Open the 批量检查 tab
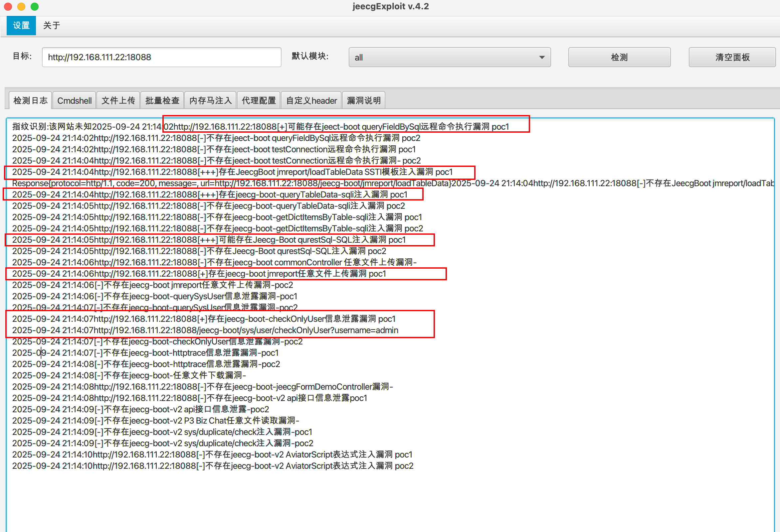The image size is (780, 532). (x=162, y=101)
